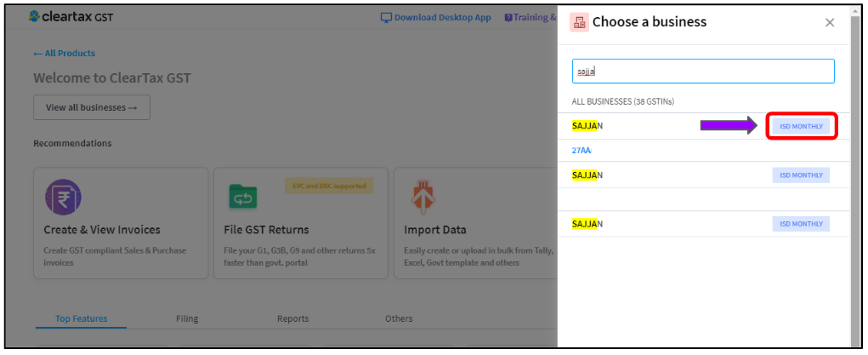Open the rupee Create & View Invoices icon

tap(62, 198)
